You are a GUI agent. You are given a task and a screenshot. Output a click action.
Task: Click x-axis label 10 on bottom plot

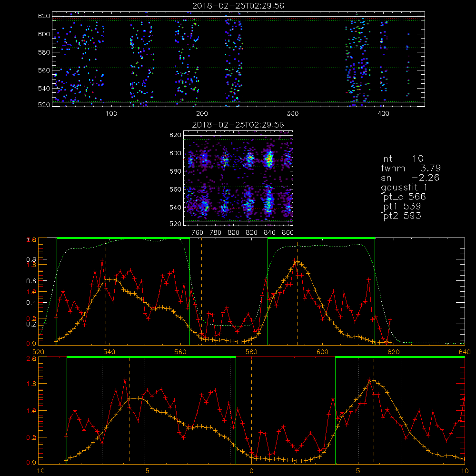[x=465, y=471]
